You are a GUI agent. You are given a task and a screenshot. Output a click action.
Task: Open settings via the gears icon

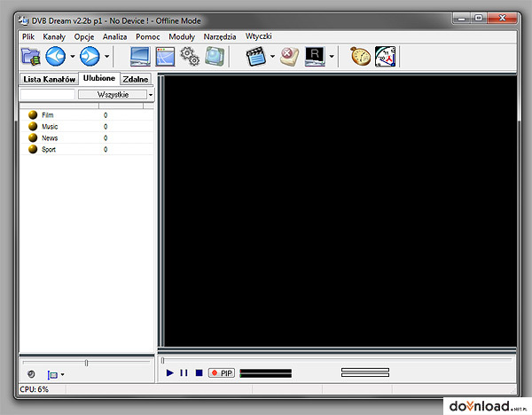click(x=190, y=57)
